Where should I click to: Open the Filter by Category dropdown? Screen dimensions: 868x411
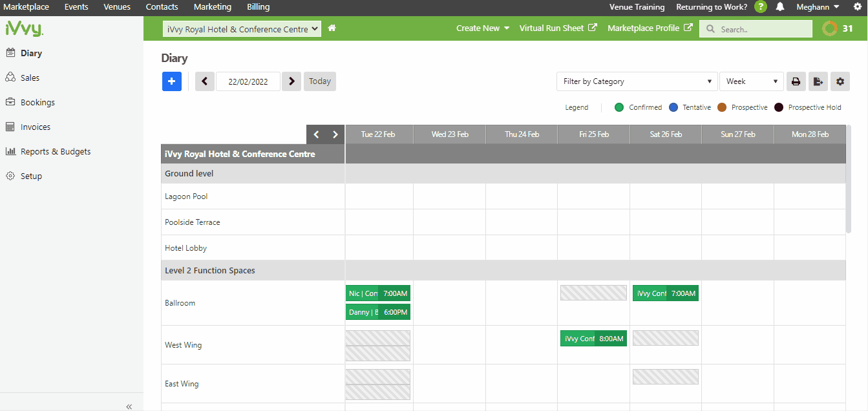tap(637, 81)
